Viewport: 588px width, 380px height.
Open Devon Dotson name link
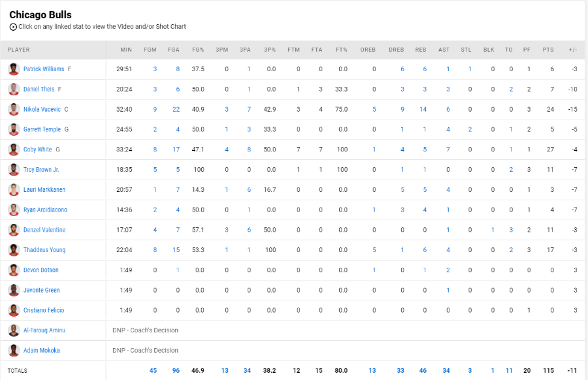(x=41, y=270)
